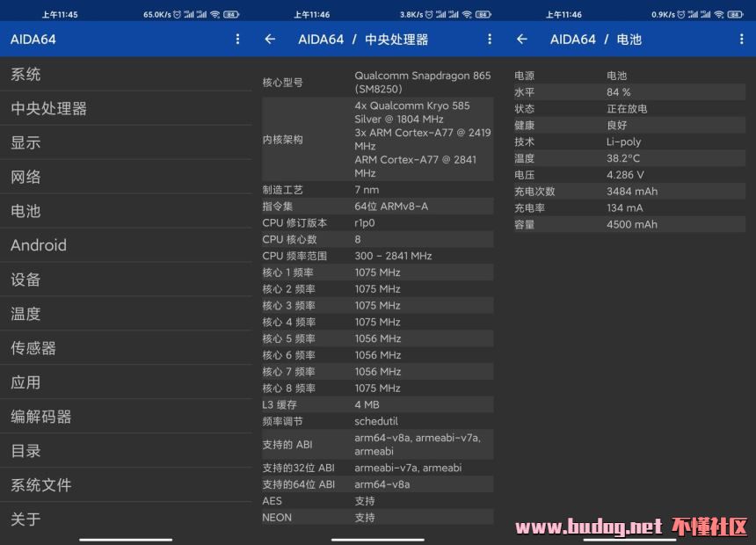Open the 关于 page
This screenshot has height=545, width=756.
pos(126,519)
